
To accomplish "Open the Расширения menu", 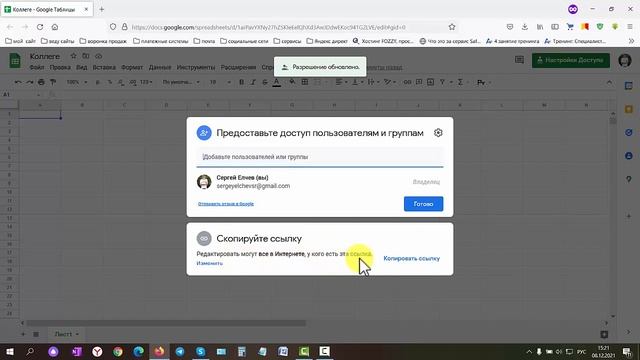I will (x=238, y=67).
